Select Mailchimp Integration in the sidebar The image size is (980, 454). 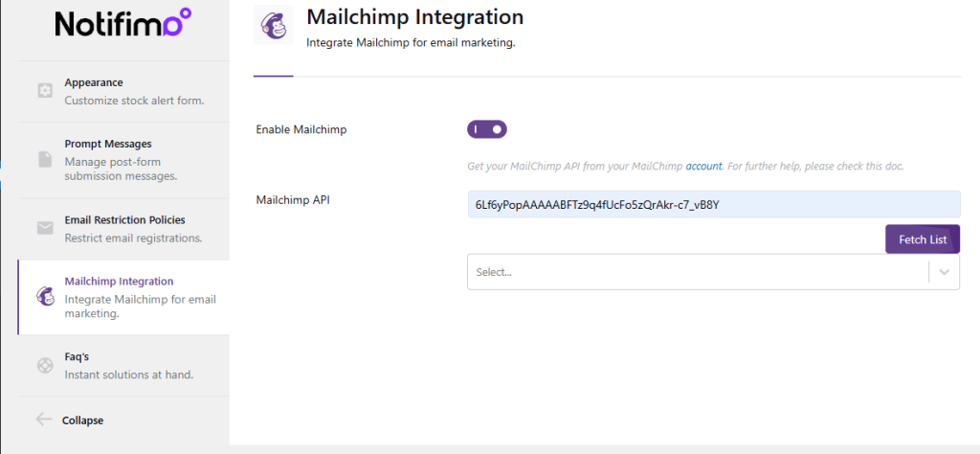coord(123,297)
